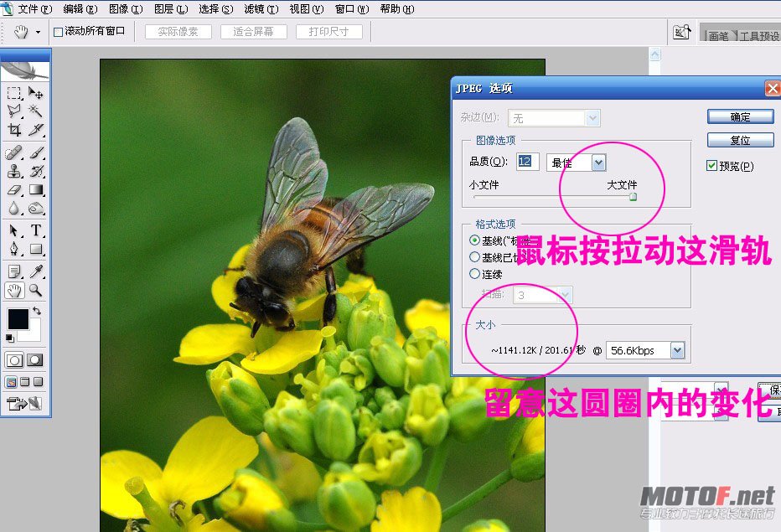This screenshot has width=781, height=532.
Task: Select the Pen tool
Action: (14, 249)
